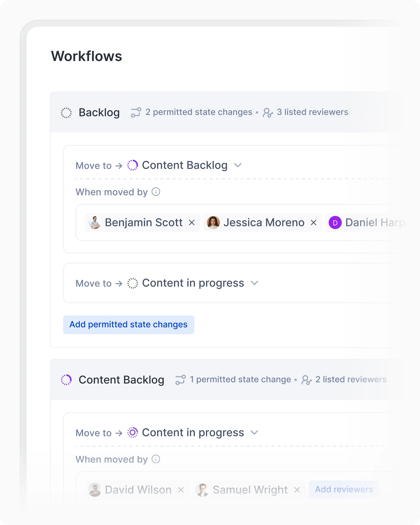Click the Backlog state spinner icon
The image size is (420, 525).
click(66, 113)
